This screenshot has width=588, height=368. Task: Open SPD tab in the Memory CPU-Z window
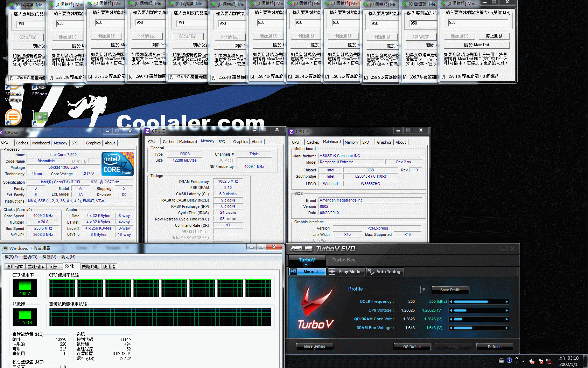[x=222, y=142]
